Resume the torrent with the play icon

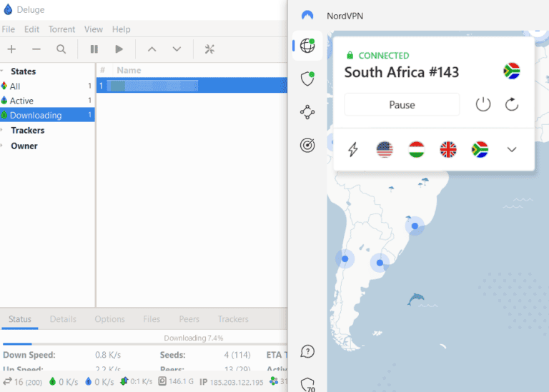[119, 49]
